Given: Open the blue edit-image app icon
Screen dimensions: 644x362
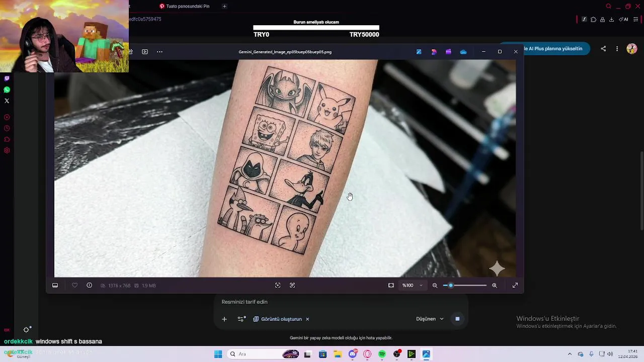Looking at the screenshot, I should [x=419, y=52].
